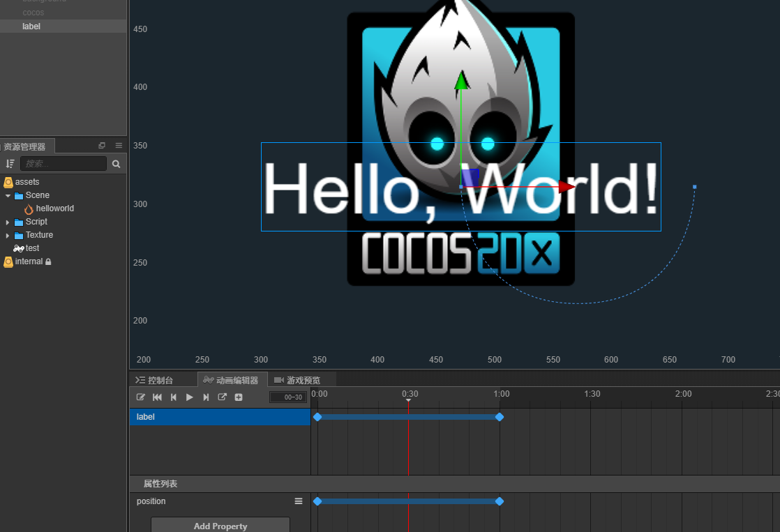Screen dimensions: 780x532
Task: Select the label node in hierarchy
Action: (63, 26)
